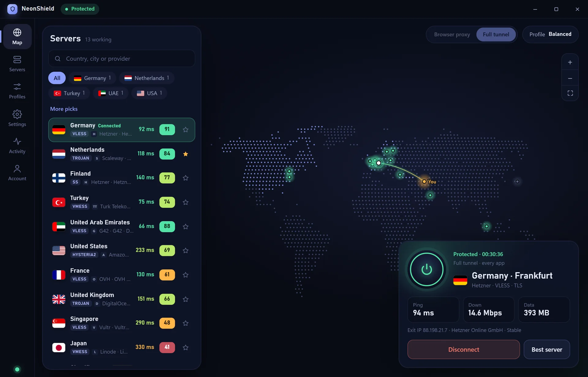Click the NeonShield shield logo
The width and height of the screenshot is (588, 377).
click(x=12, y=9)
